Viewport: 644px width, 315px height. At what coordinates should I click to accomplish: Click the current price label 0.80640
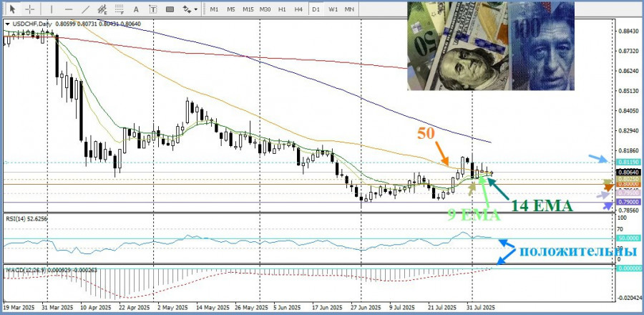629,172
